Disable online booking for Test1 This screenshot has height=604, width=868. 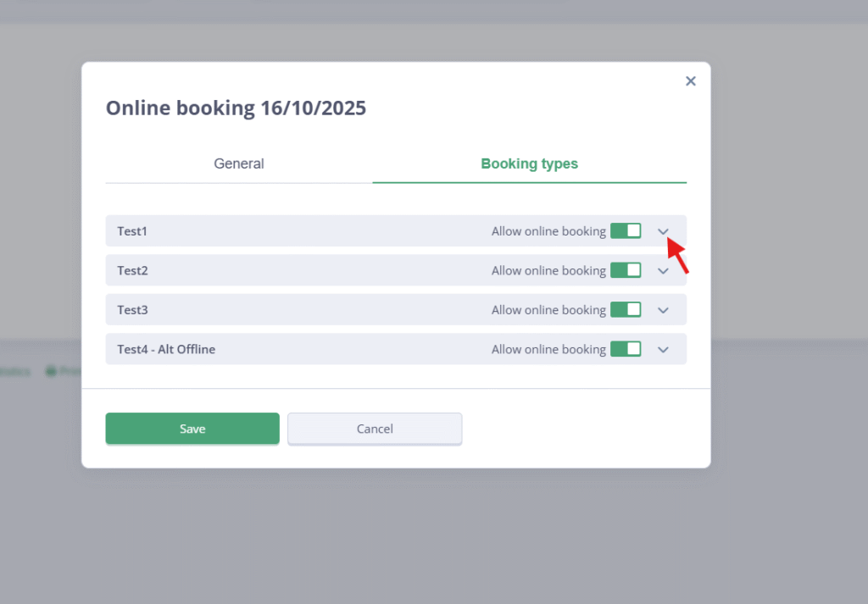click(626, 231)
